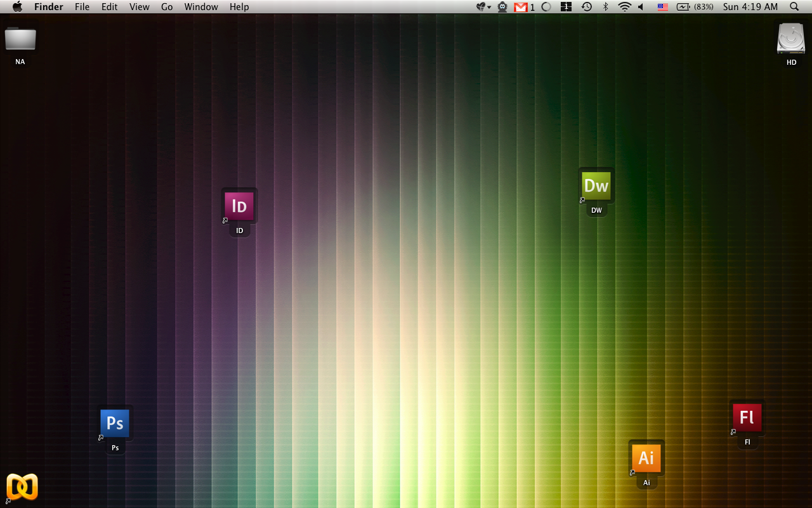The image size is (812, 508).
Task: Click the volume speaker icon
Action: coord(641,6)
